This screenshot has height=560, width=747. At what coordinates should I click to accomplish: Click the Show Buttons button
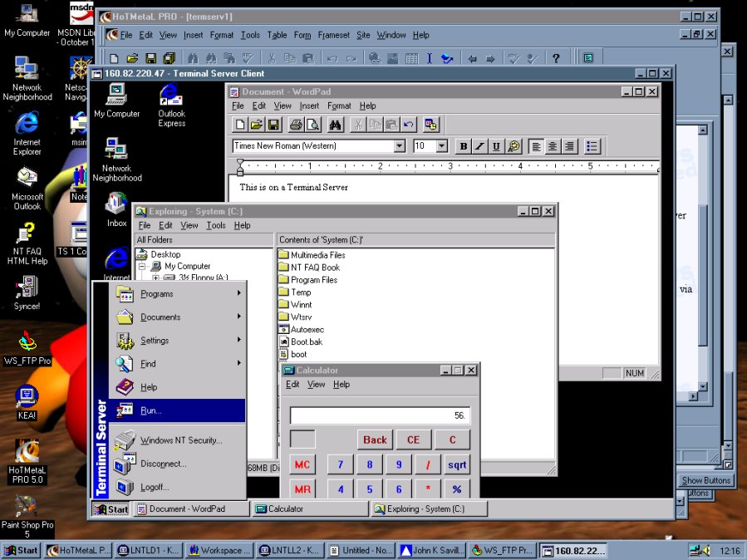coord(705,480)
